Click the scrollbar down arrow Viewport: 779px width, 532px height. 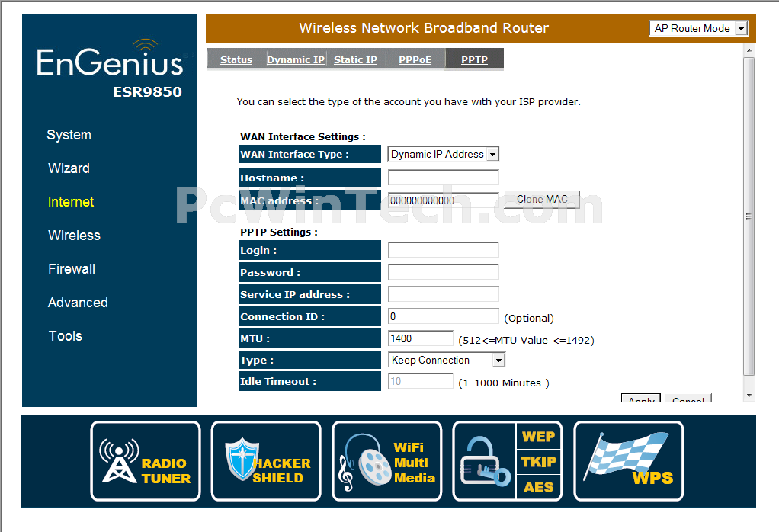coord(749,396)
